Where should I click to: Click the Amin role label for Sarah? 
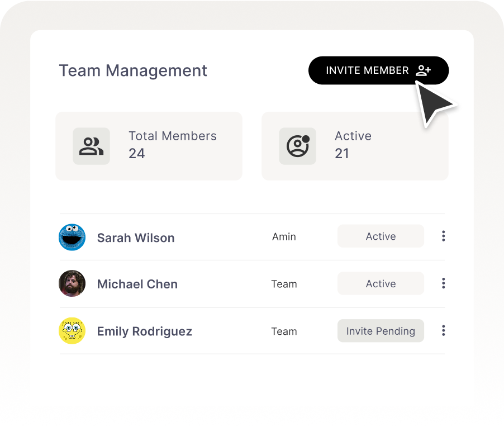click(x=284, y=236)
